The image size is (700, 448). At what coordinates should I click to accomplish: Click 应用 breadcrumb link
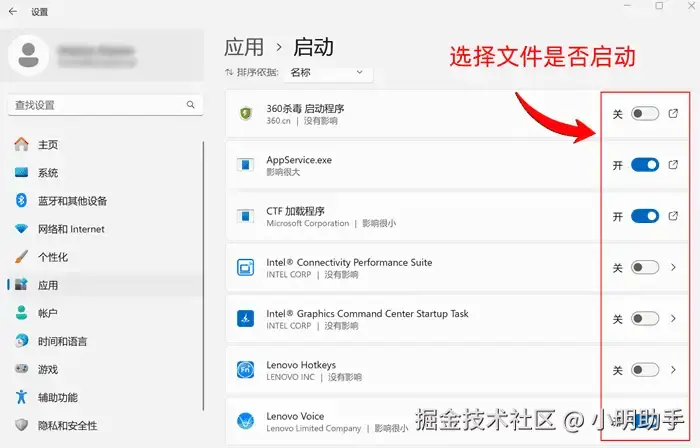pos(244,47)
